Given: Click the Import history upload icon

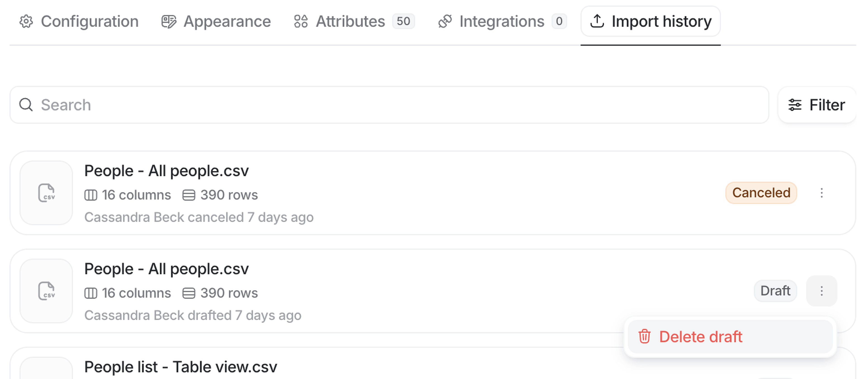Looking at the screenshot, I should [597, 21].
